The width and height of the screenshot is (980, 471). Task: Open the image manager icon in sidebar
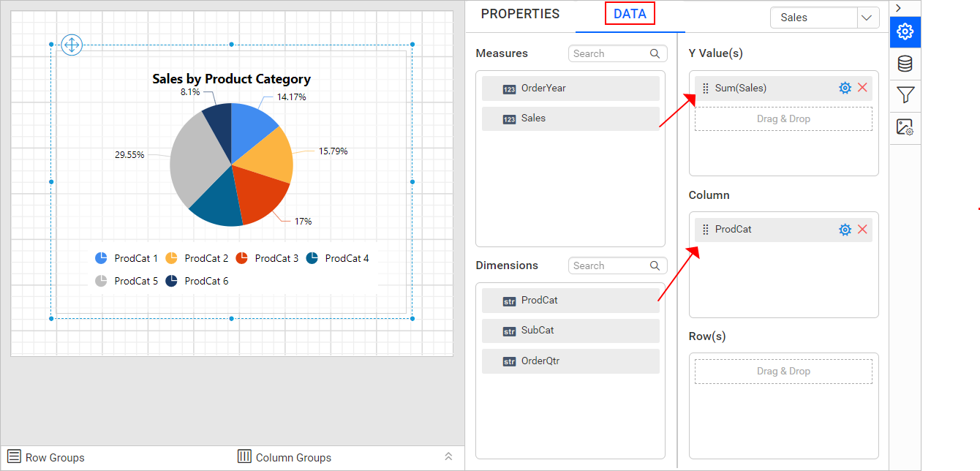coord(905,127)
